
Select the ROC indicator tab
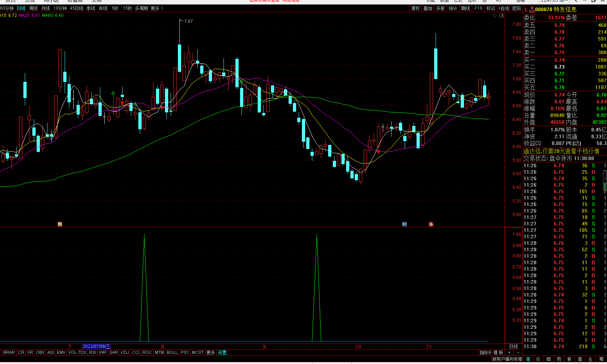point(147,353)
